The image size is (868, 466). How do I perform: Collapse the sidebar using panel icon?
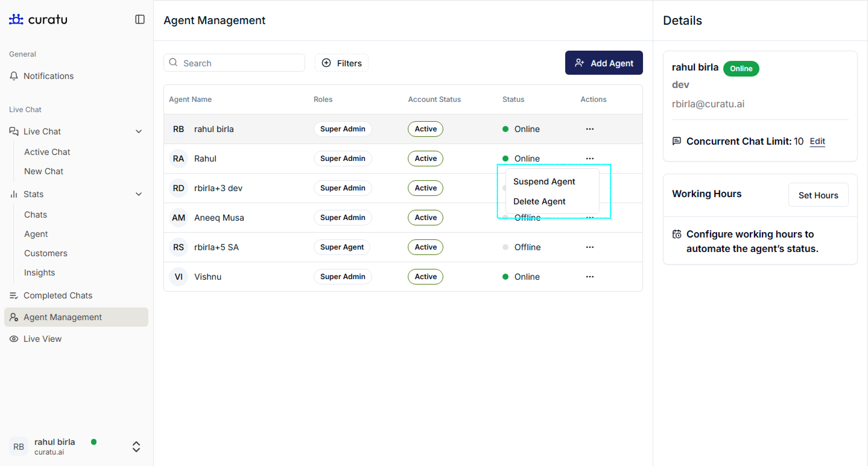pyautogui.click(x=140, y=20)
